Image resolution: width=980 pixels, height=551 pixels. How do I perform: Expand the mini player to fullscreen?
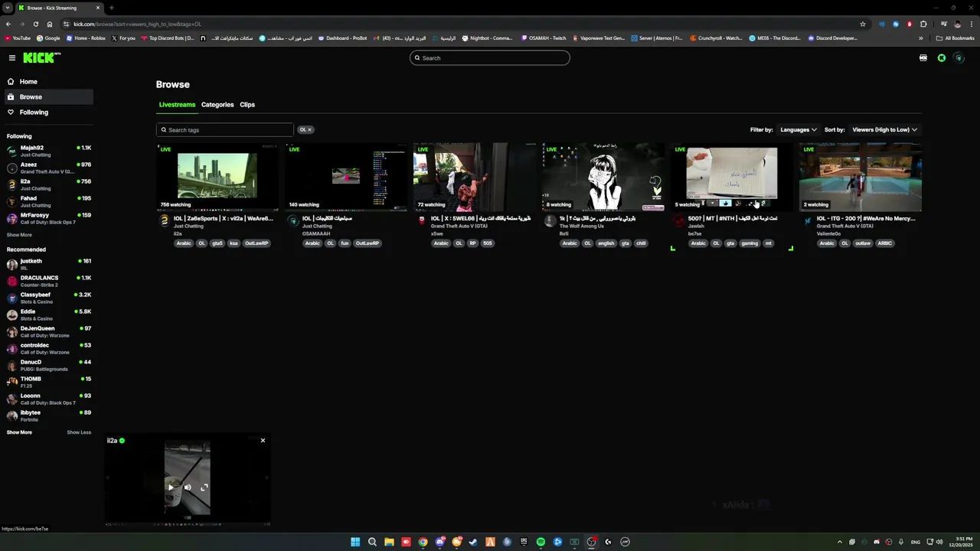(204, 487)
